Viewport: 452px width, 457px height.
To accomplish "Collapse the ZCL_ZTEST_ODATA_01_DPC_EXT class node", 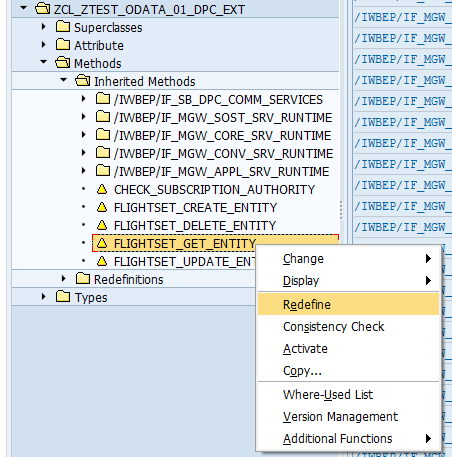I will [x=24, y=8].
